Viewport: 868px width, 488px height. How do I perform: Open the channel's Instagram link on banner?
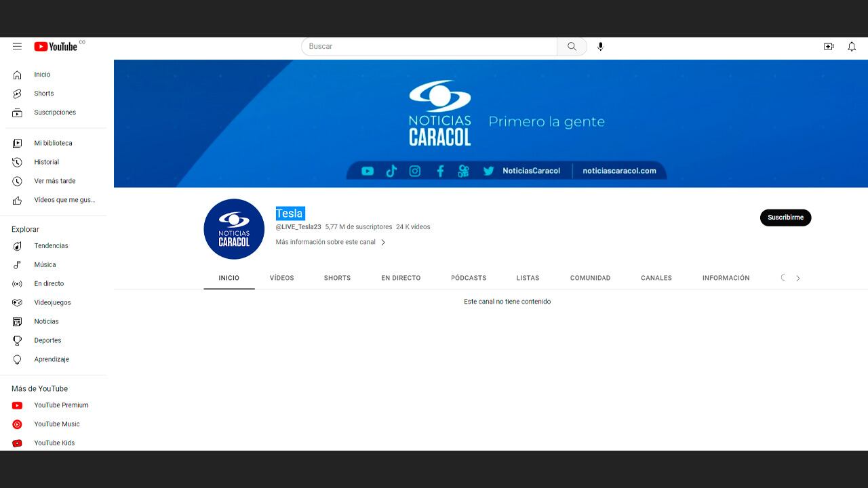pyautogui.click(x=415, y=171)
